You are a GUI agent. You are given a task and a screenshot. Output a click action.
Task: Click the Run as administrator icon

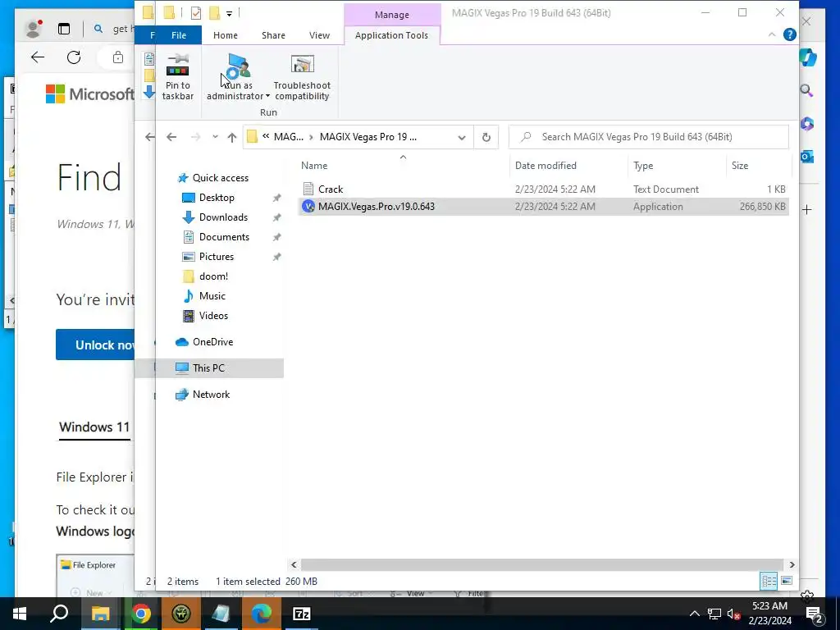click(x=238, y=66)
